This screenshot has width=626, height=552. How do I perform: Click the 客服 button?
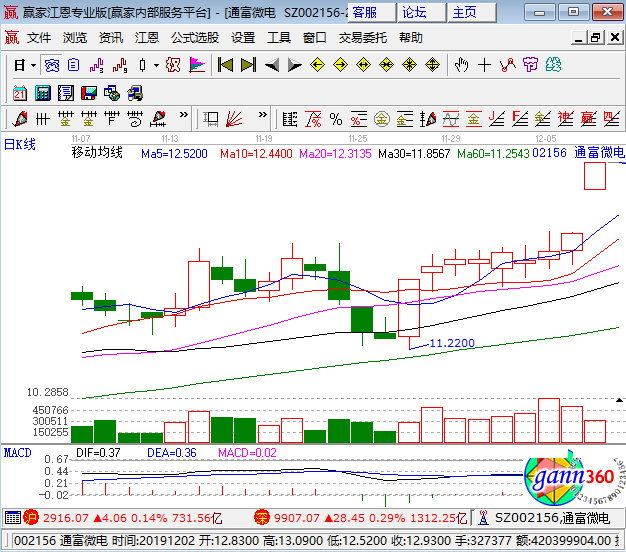(x=372, y=12)
